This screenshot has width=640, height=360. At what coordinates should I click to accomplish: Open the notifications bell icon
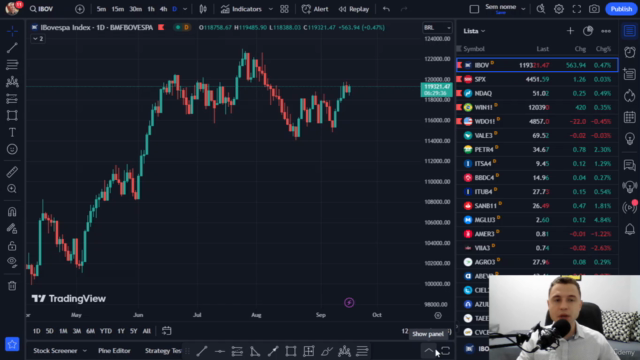pos(630,229)
